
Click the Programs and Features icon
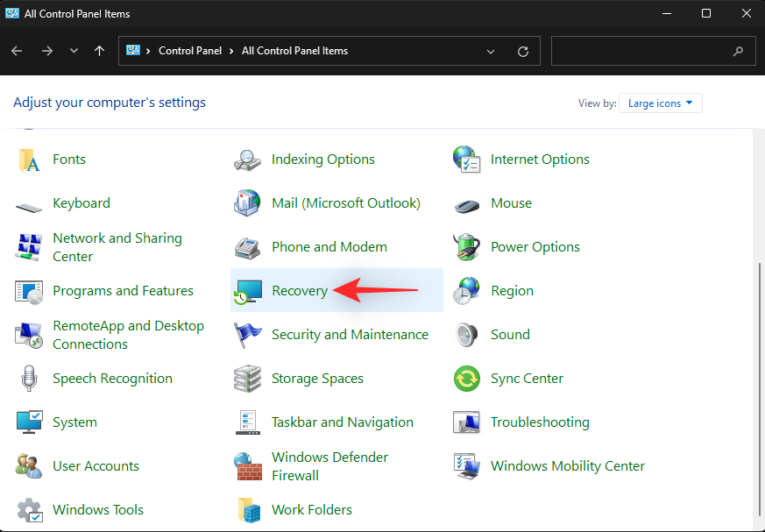tap(29, 292)
